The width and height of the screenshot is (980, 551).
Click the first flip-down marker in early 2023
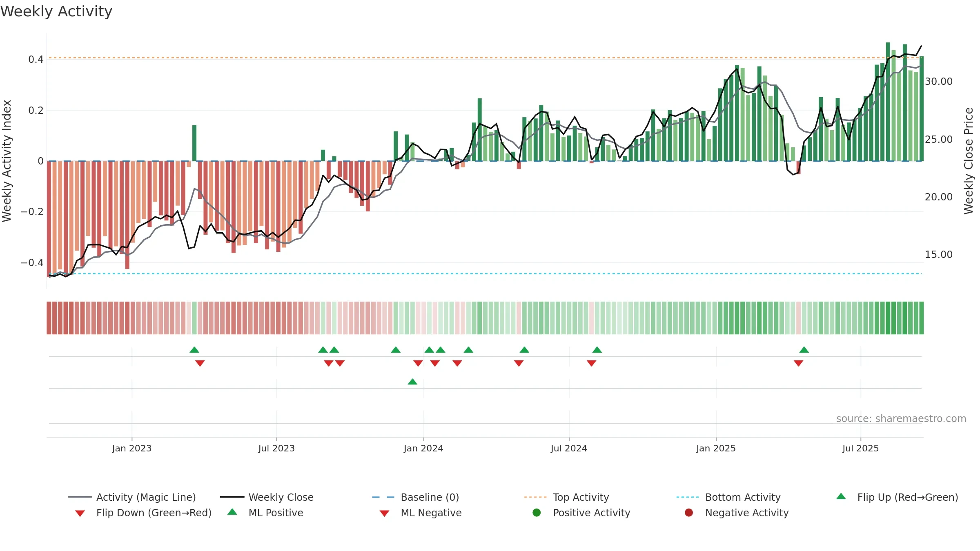point(200,363)
